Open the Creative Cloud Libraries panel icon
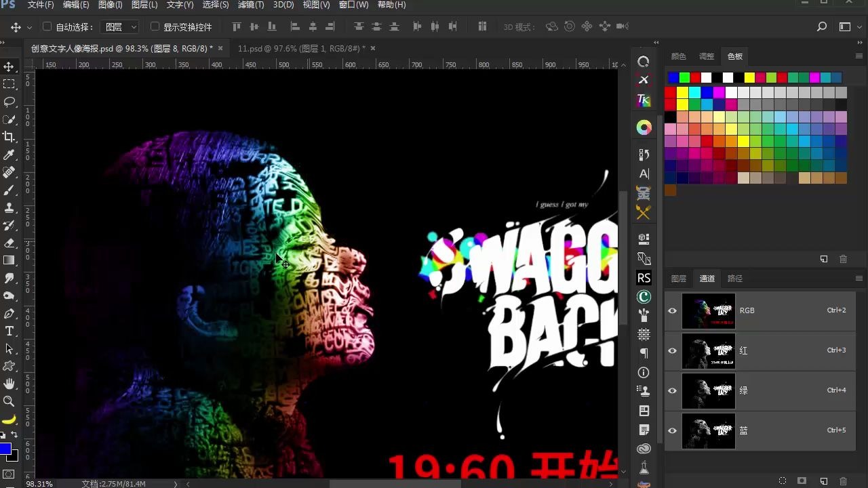This screenshot has width=868, height=488. [x=644, y=449]
